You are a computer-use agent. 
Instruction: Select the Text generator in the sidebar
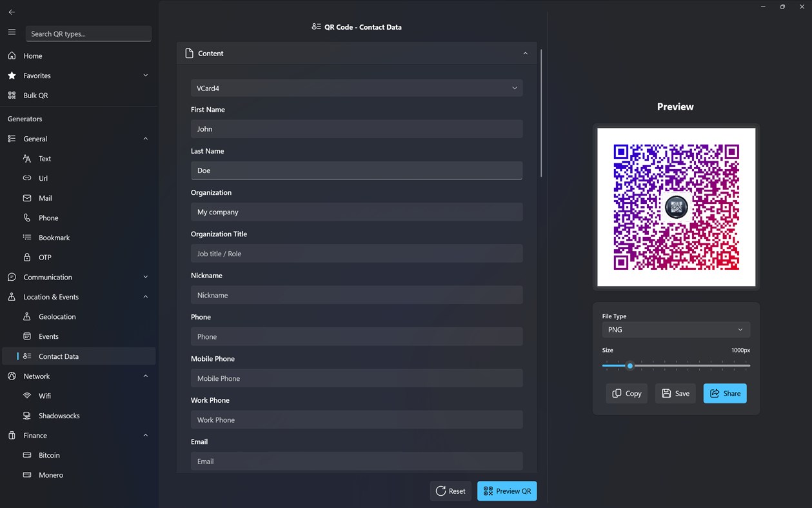pos(45,158)
